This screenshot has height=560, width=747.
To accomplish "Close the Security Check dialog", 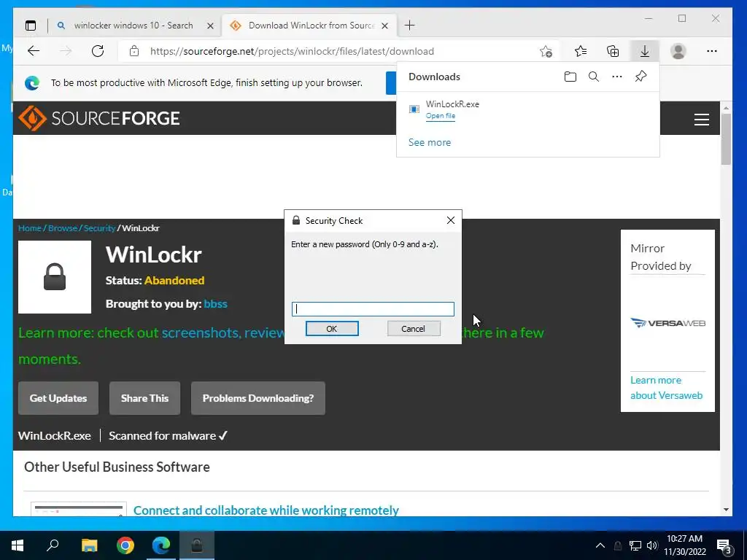I will [451, 220].
